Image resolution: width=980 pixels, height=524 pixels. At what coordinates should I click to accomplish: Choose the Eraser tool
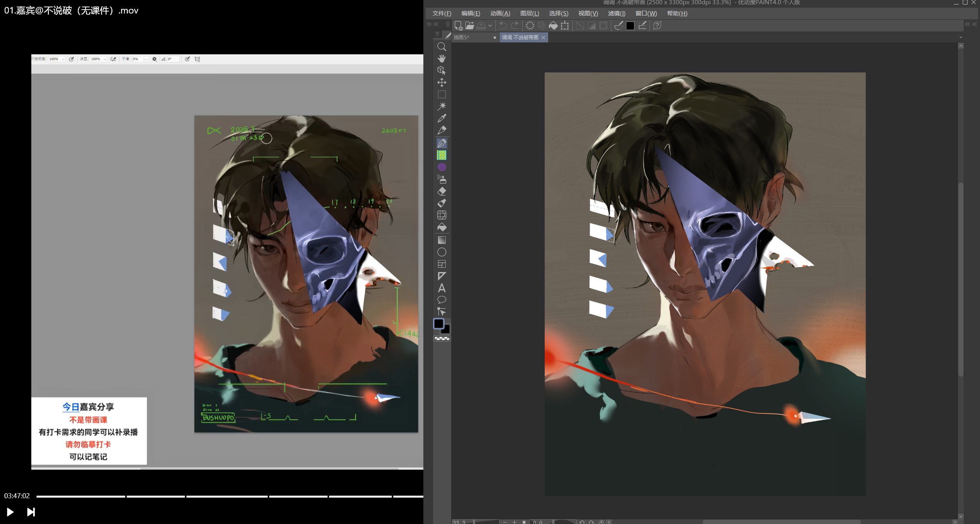[441, 191]
